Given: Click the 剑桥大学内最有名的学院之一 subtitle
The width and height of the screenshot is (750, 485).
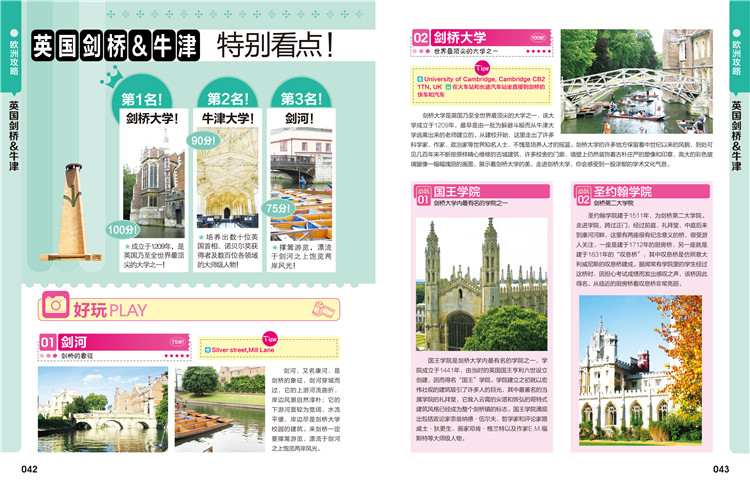Looking at the screenshot, I should pos(471,203).
